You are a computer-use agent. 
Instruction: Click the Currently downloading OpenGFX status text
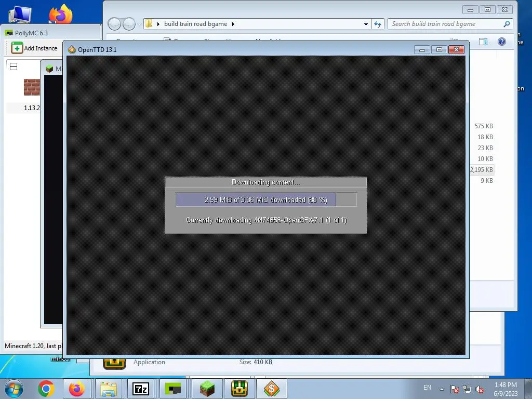pos(267,220)
